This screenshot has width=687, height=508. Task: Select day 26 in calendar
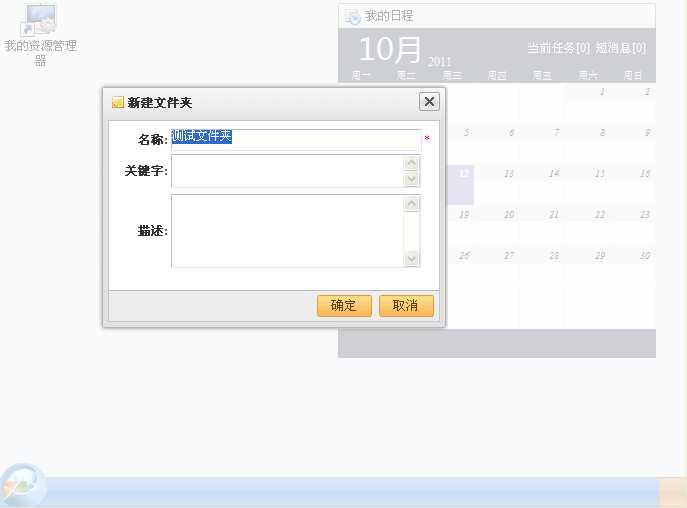pyautogui.click(x=460, y=266)
